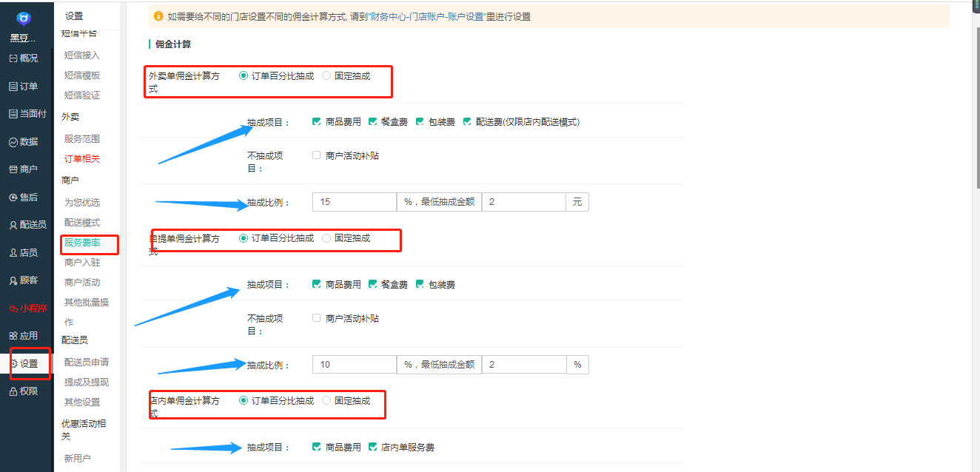Viewport: 980px width, 472px height.
Task: Click the 设置 title above the submenu
Action: 74,16
